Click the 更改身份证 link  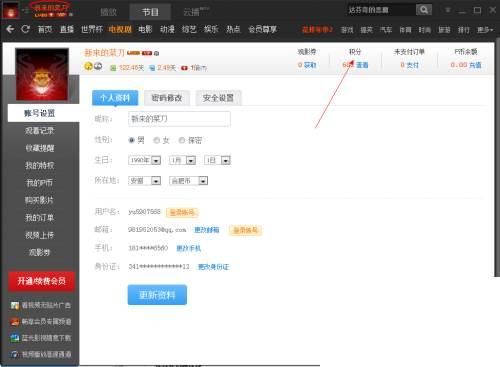coord(213,267)
